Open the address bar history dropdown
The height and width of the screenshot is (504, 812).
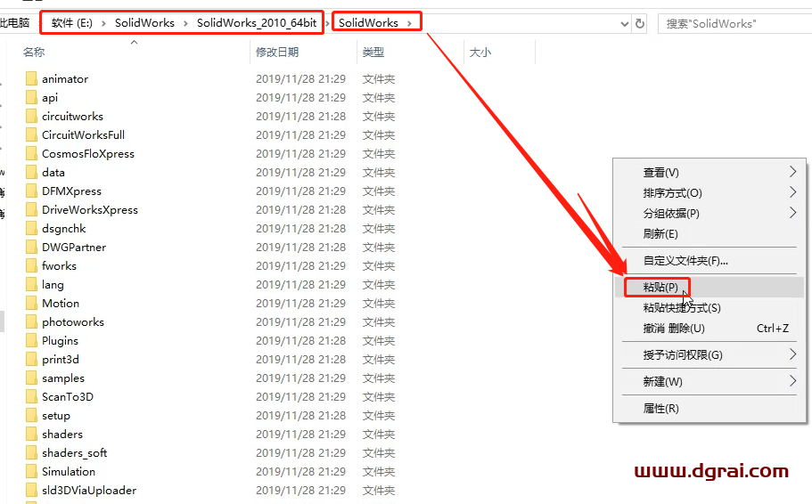625,24
